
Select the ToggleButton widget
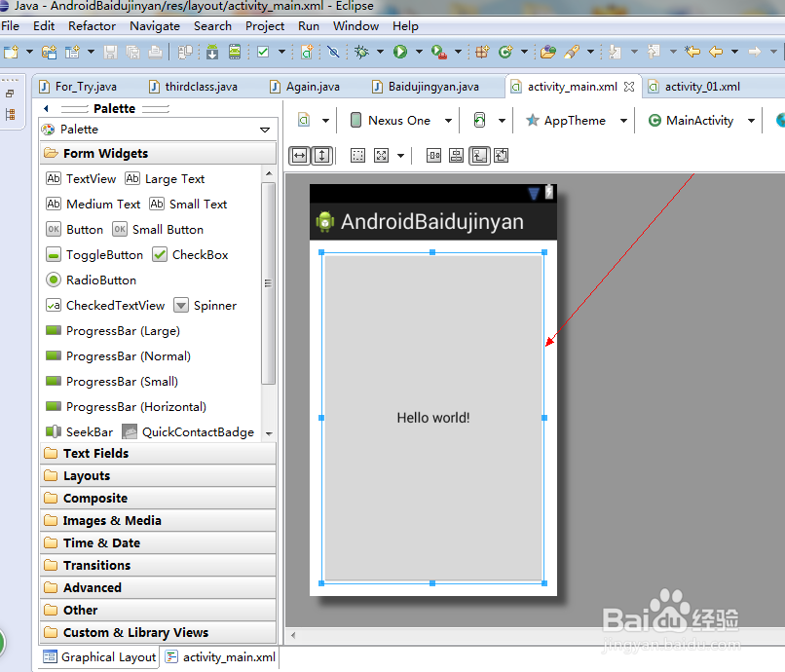[94, 255]
